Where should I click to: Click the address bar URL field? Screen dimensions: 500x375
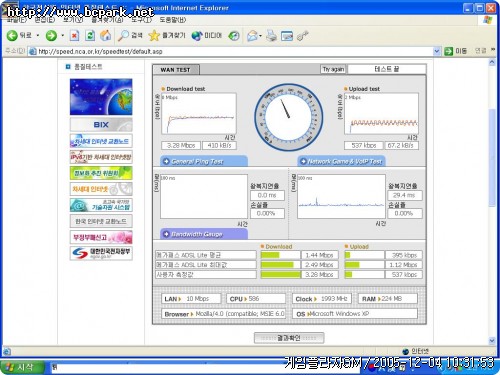click(233, 51)
